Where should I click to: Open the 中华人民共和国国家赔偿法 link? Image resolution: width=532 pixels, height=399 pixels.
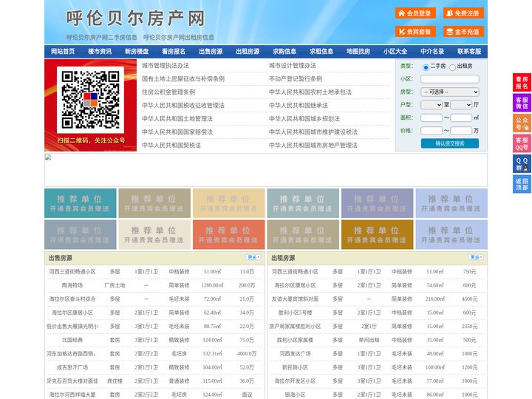177,132
